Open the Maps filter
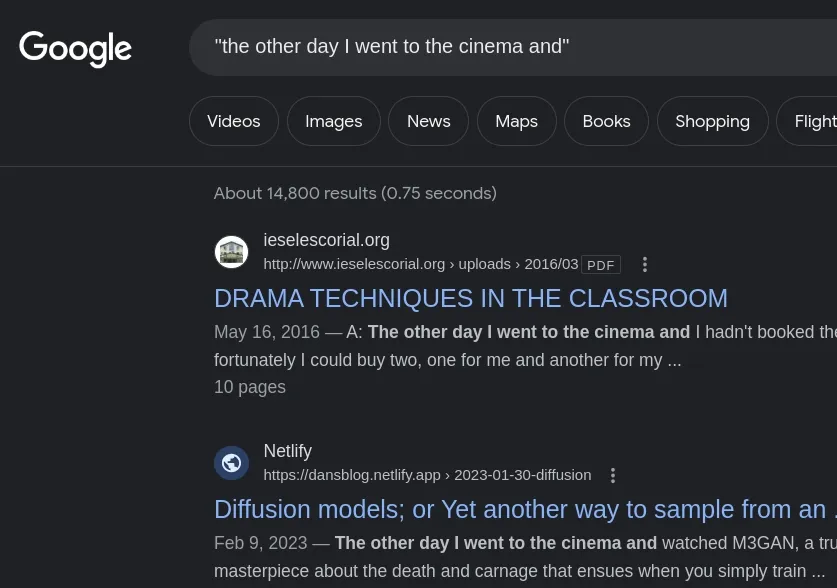This screenshot has height=588, width=837. 516,121
